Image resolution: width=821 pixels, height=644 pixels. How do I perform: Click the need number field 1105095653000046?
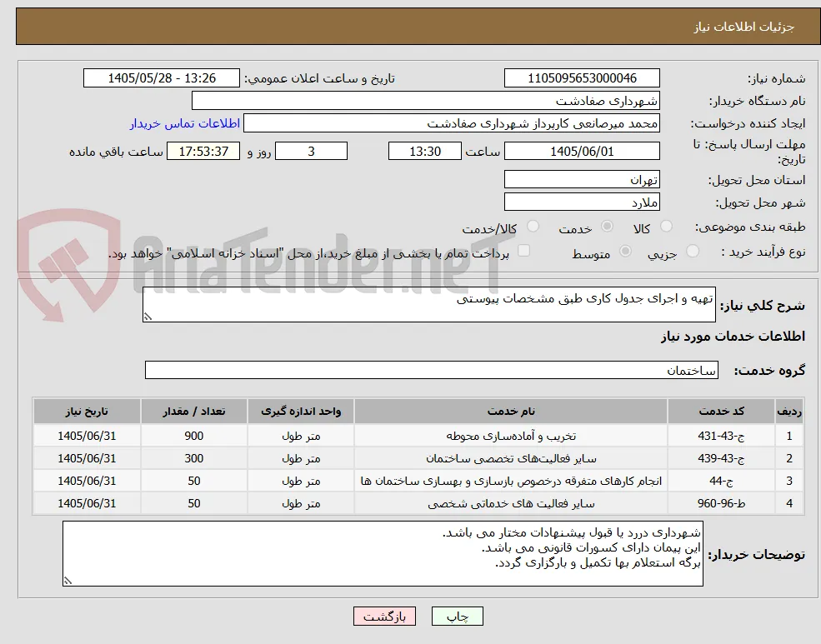[x=582, y=78]
